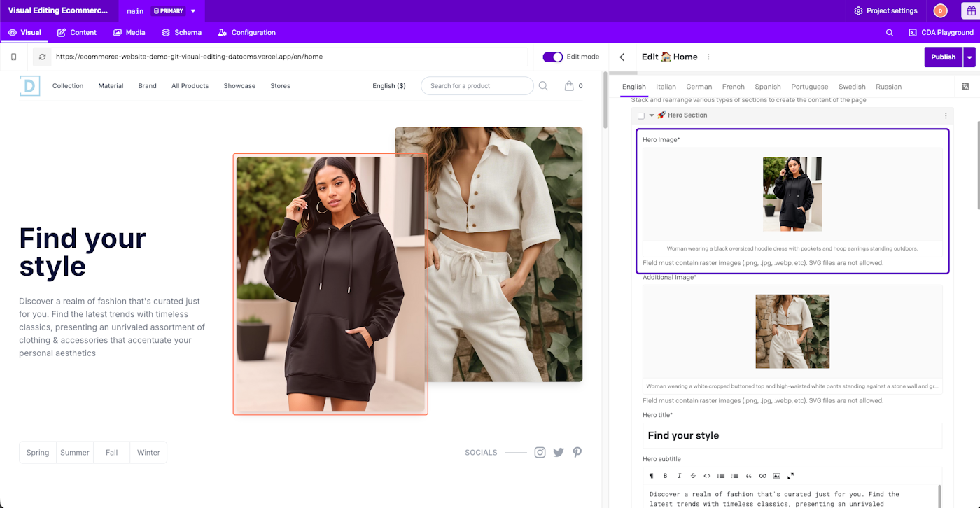Screen dimensions: 980x508
Task: Click the D logo on the preview site
Action: pyautogui.click(x=30, y=85)
